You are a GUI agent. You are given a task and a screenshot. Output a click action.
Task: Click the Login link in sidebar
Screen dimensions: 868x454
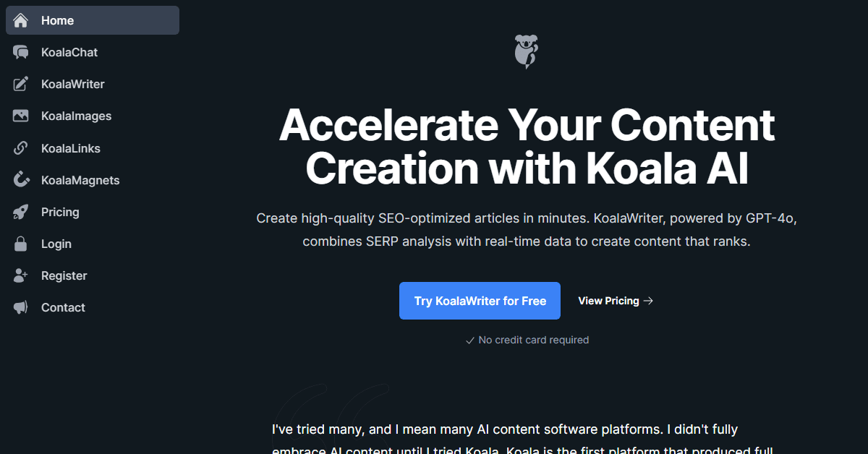coord(56,244)
